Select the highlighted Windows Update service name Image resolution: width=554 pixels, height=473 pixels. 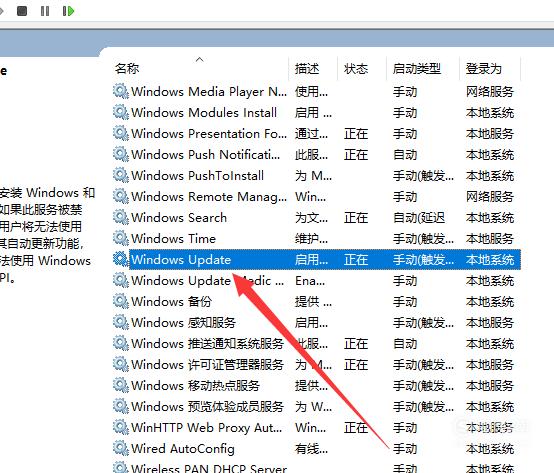point(181,260)
